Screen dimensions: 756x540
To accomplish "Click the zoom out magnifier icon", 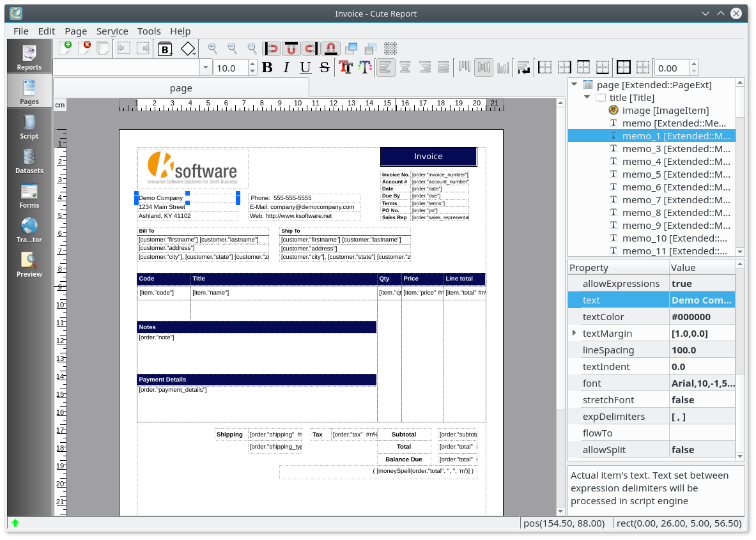I will coord(233,49).
